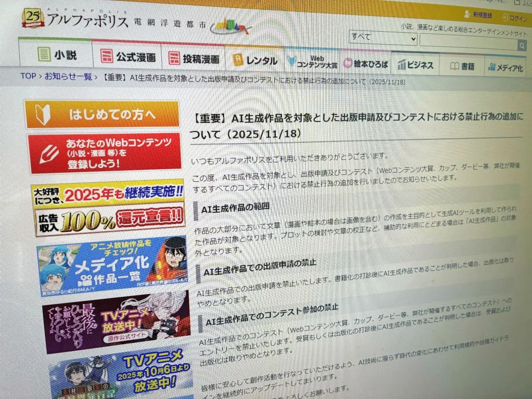532x399 pixels.
Task: Open the すべて search category dropdown
Action: 382,38
